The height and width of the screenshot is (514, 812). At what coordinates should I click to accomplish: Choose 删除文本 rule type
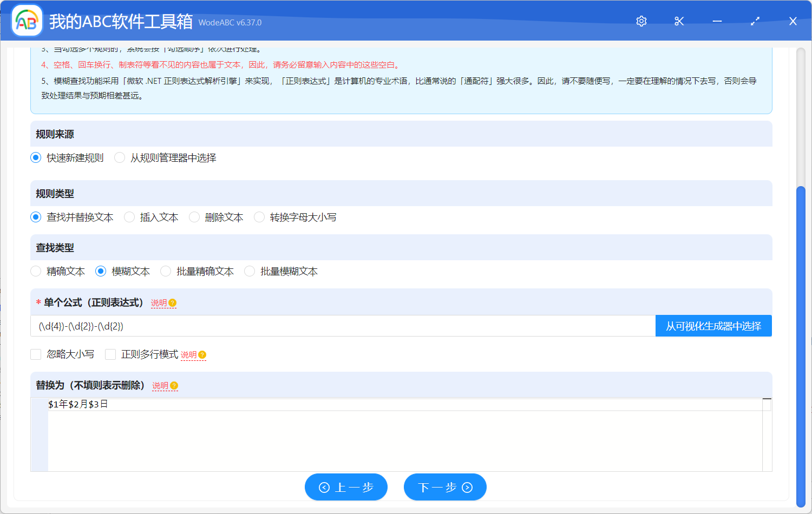[195, 218]
